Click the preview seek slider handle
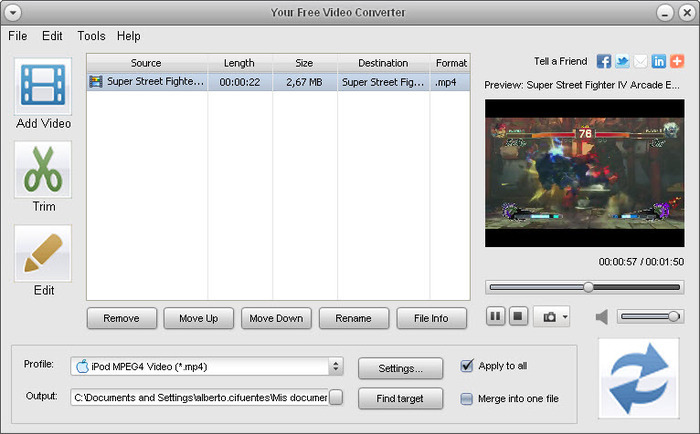Image resolution: width=700 pixels, height=434 pixels. pyautogui.click(x=588, y=287)
